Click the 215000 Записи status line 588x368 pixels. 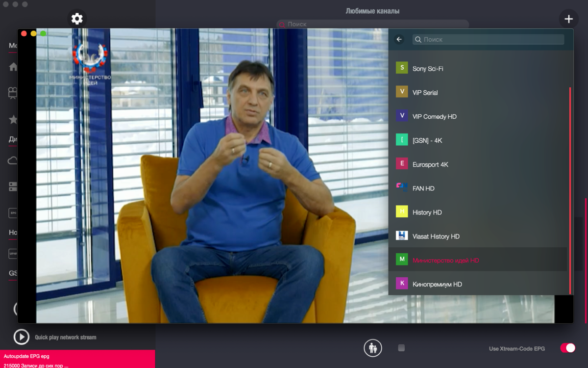(x=36, y=366)
